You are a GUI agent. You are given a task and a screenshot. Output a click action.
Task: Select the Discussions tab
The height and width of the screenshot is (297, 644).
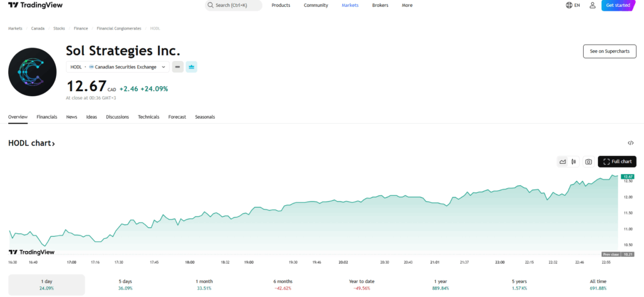click(x=118, y=117)
